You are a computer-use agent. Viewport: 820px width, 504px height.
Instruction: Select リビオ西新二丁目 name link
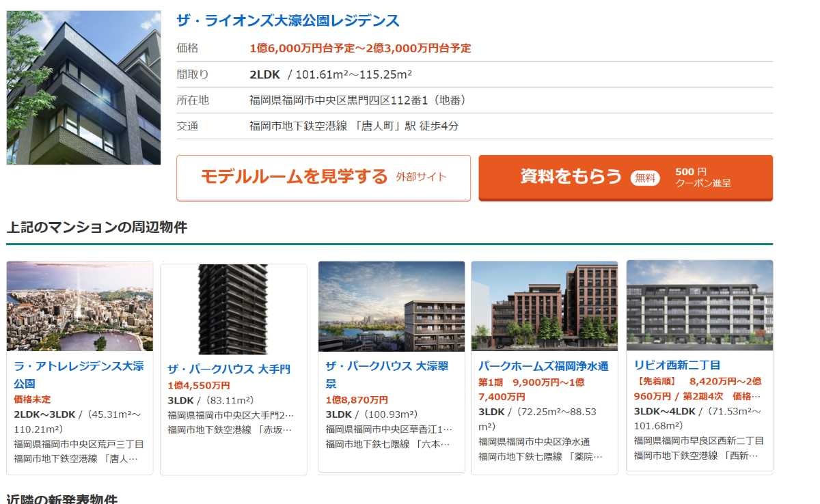(677, 365)
